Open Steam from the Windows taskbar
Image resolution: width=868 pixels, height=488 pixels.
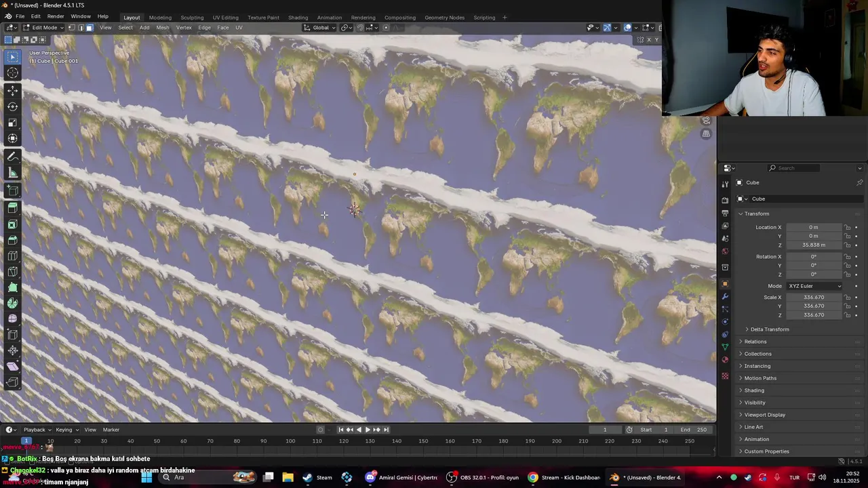pos(319,478)
